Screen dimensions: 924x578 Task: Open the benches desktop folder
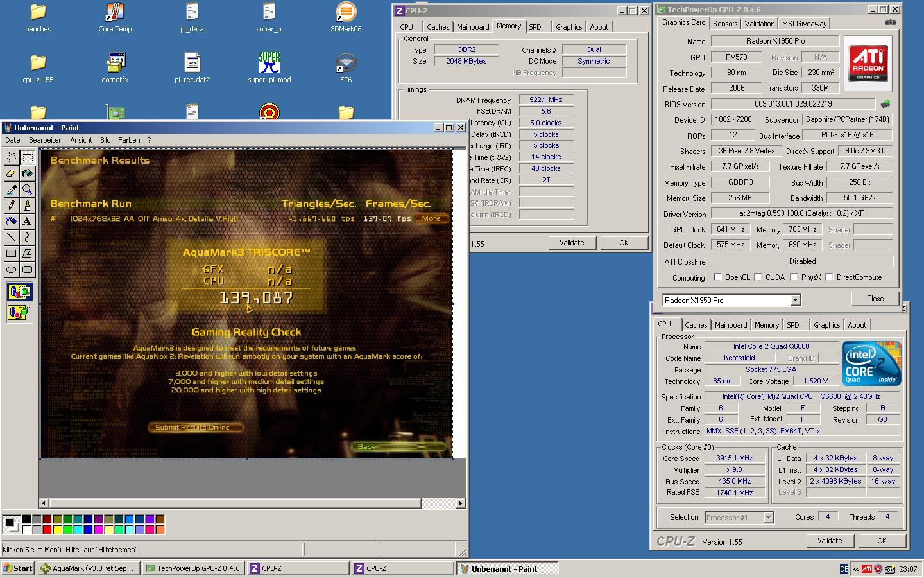click(38, 17)
